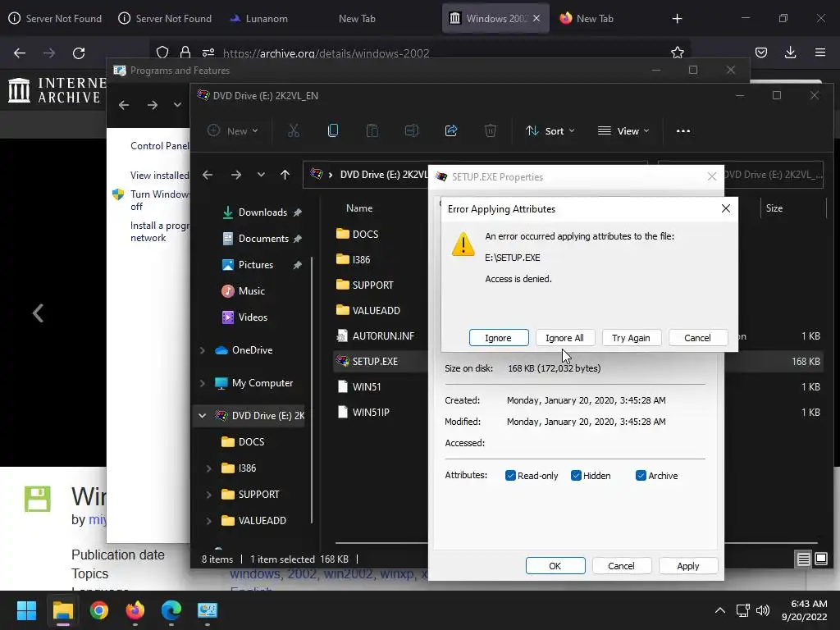Screen dimensions: 840x630
Task: Open Control Panel app in taskbar
Action: click(208, 610)
